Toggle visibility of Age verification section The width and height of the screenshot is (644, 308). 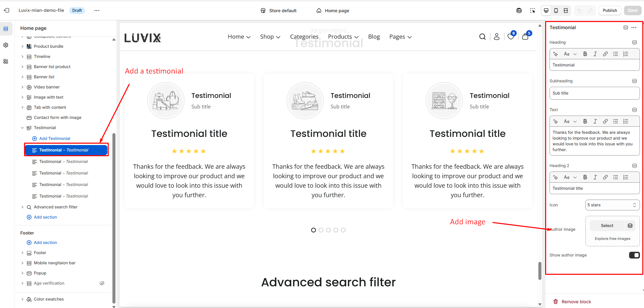pos(102,283)
